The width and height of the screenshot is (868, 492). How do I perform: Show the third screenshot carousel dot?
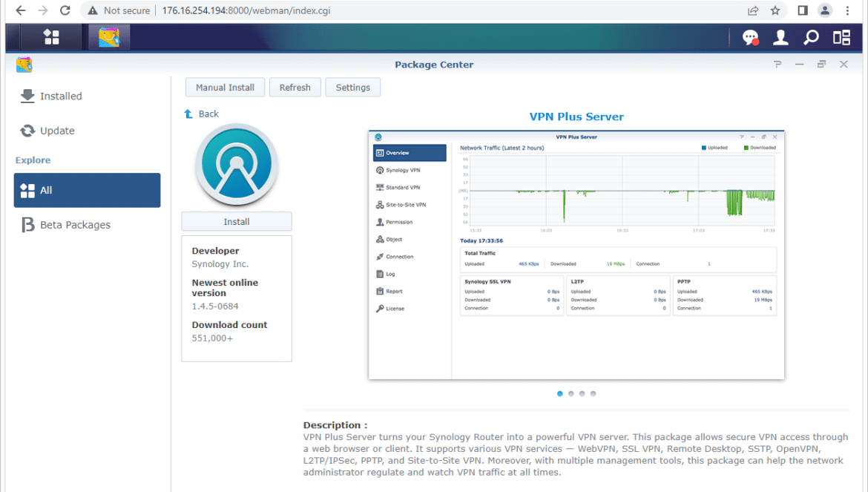pyautogui.click(x=582, y=393)
